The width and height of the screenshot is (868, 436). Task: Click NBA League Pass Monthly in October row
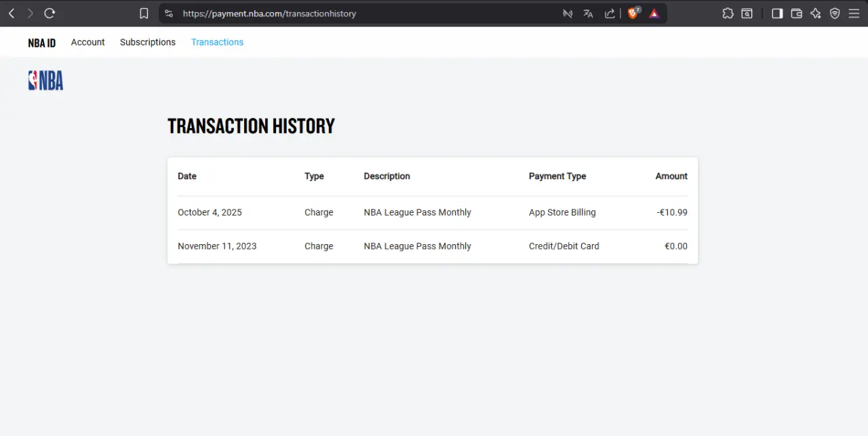click(x=417, y=212)
